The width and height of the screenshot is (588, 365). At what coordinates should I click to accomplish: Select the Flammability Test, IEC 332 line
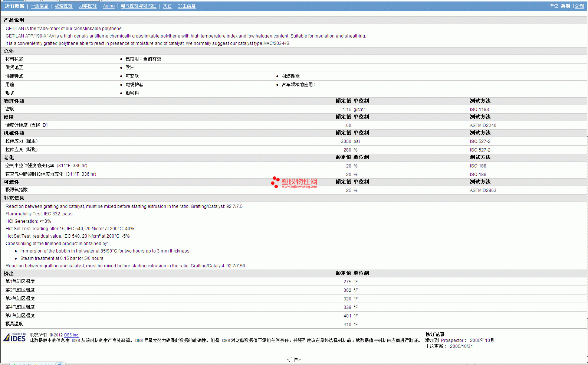39,214
